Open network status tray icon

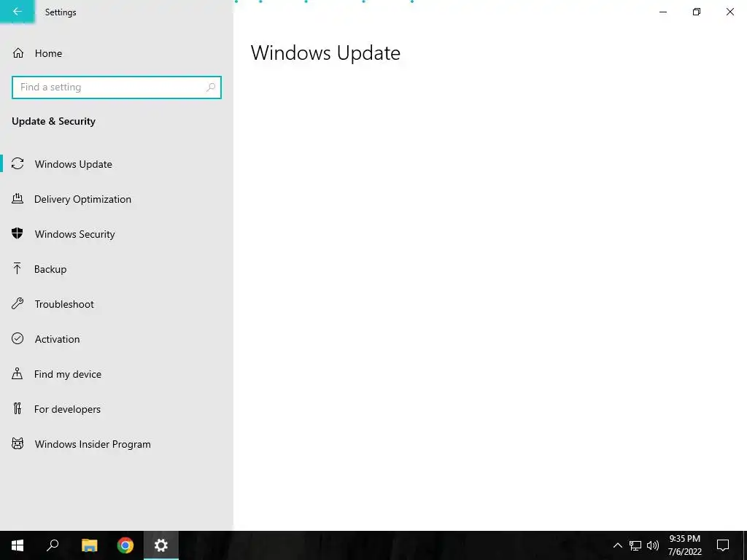tap(635, 545)
